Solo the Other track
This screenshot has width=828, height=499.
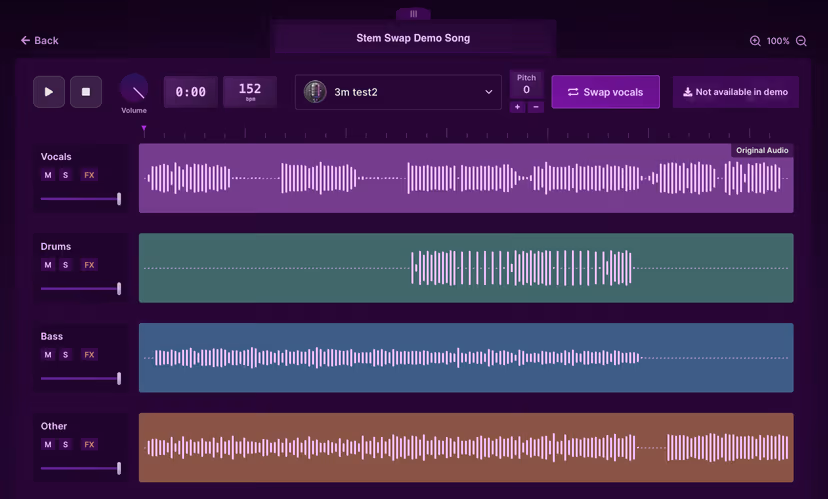65,445
